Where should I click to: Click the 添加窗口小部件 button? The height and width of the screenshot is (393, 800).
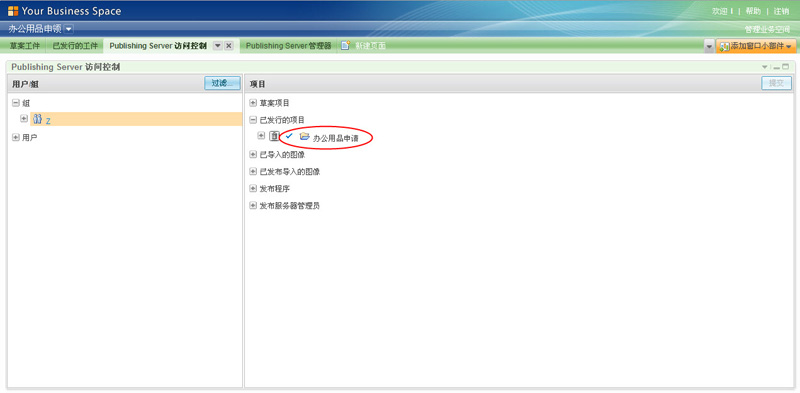(x=756, y=46)
